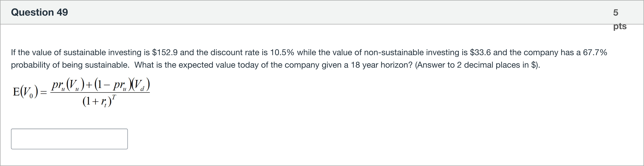This screenshot has height=166, width=644.
Task: Click the "Question 49" heading
Action: pyautogui.click(x=40, y=12)
